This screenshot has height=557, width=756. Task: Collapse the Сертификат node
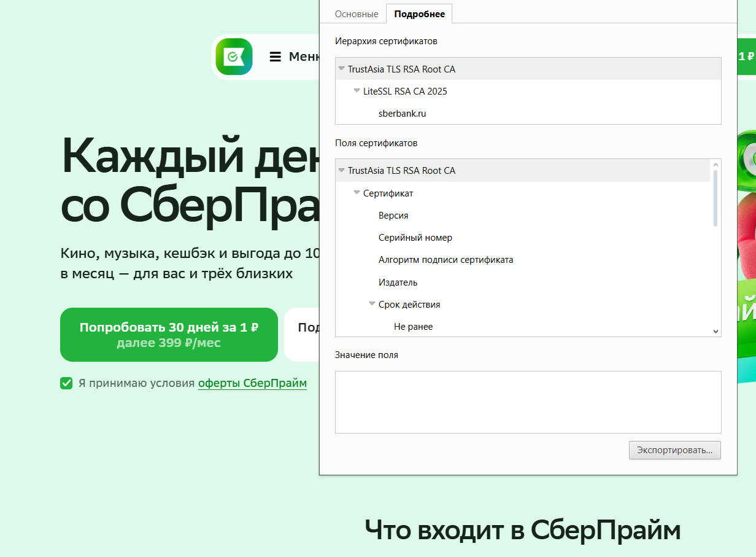(x=357, y=193)
